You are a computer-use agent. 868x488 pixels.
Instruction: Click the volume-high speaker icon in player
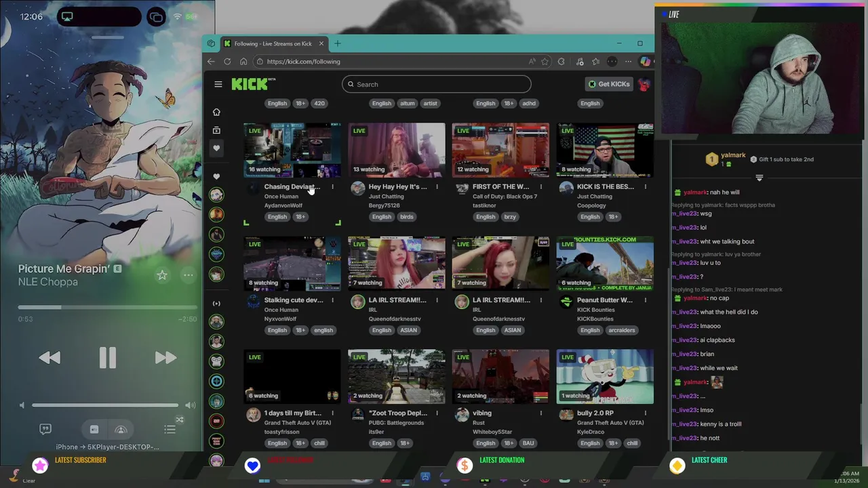(191, 405)
